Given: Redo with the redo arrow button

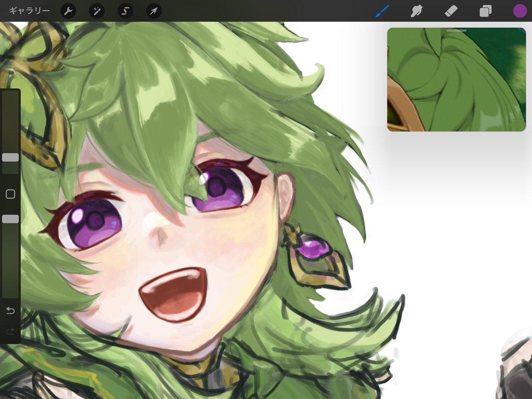Looking at the screenshot, I should coord(10,331).
